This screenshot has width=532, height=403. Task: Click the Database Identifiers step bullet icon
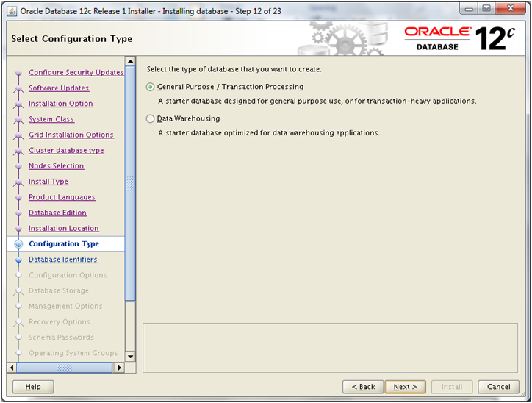pos(18,260)
